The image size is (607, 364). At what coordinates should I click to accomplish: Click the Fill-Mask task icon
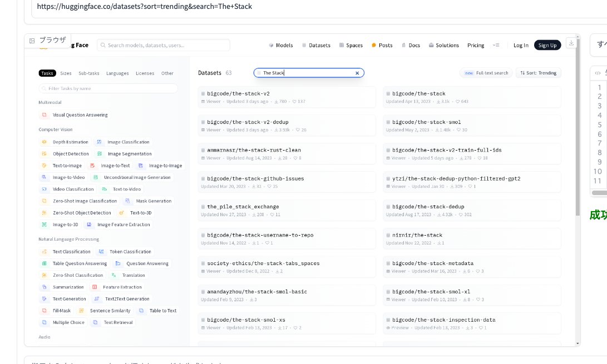point(44,311)
